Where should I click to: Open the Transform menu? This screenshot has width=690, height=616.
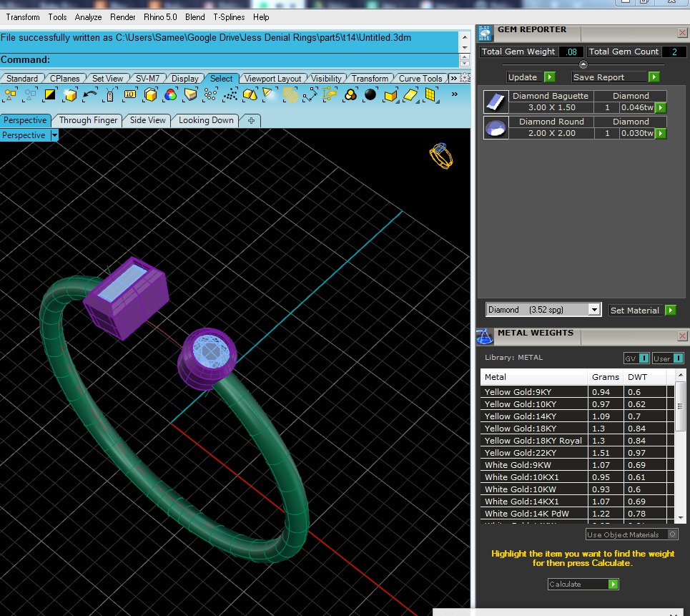tap(23, 17)
